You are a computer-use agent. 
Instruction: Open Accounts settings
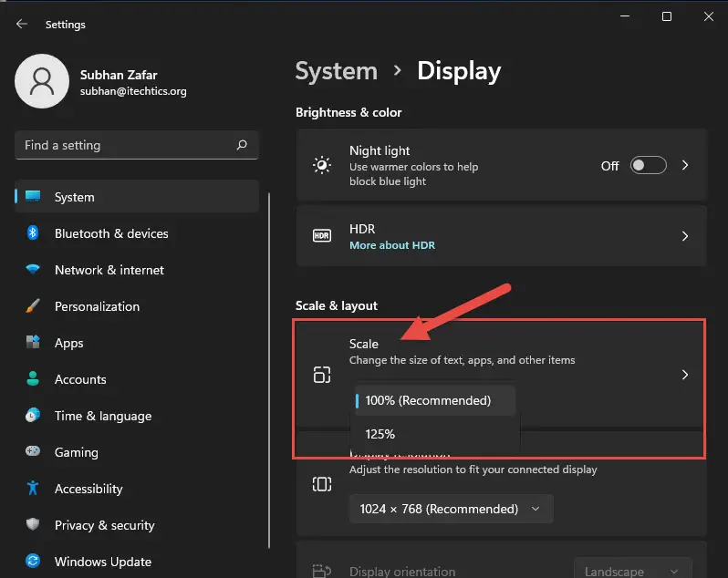click(137, 379)
